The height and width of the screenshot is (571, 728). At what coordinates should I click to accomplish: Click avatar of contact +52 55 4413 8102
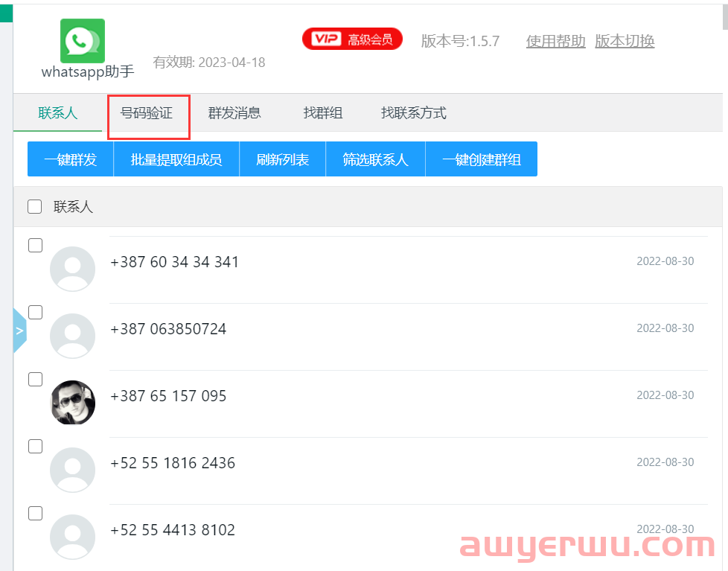click(72, 535)
